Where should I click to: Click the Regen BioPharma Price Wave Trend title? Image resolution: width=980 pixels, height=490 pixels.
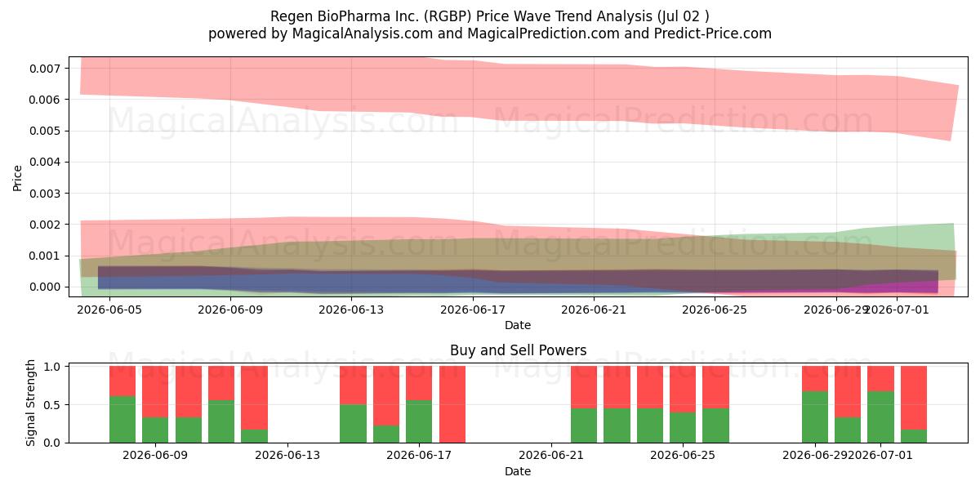[490, 16]
